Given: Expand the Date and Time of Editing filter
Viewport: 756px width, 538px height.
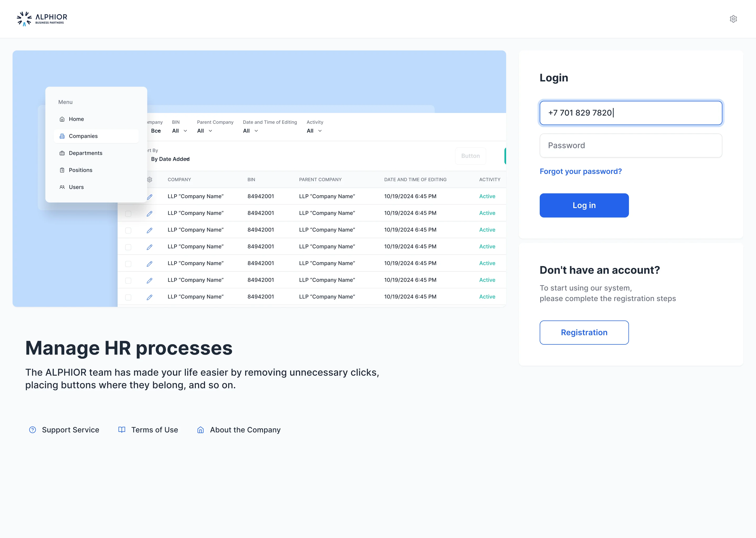Looking at the screenshot, I should click(x=251, y=131).
